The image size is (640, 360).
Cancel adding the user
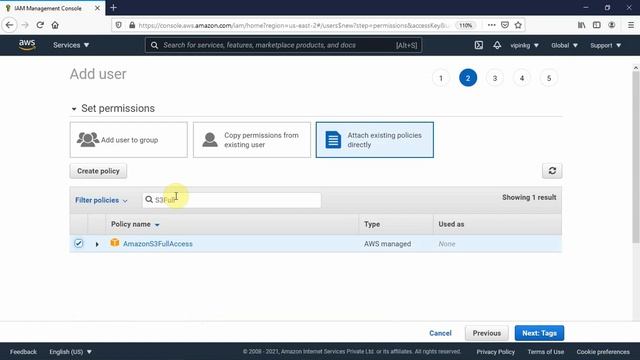pyautogui.click(x=440, y=333)
